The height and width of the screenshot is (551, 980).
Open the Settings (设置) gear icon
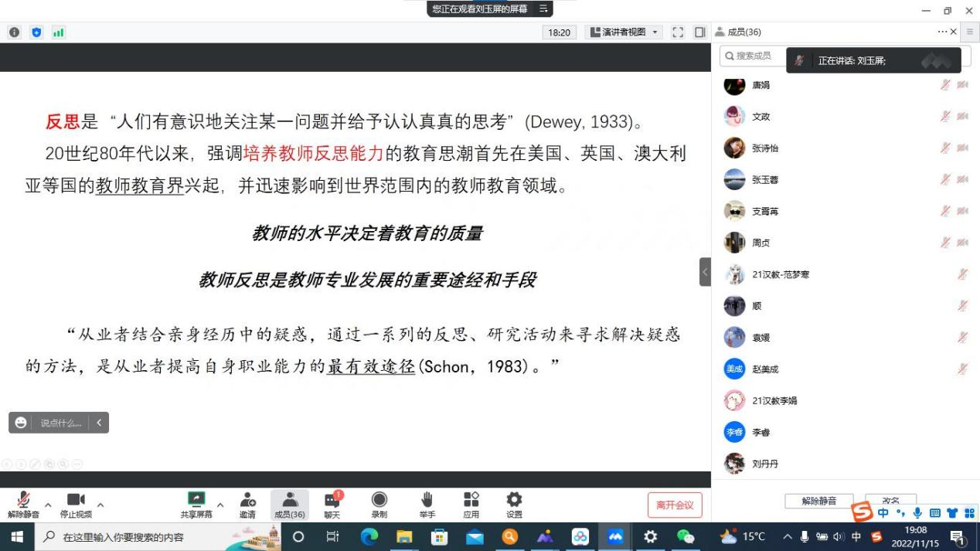pyautogui.click(x=514, y=505)
